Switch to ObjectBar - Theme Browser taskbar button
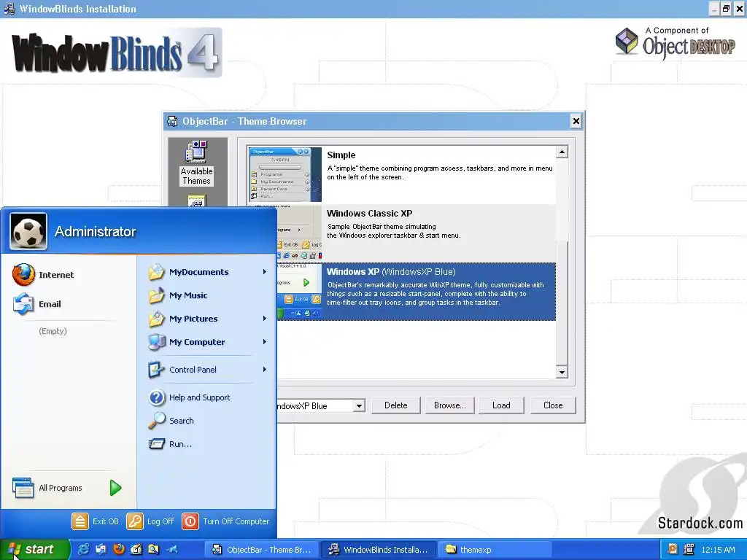747x560 pixels. 262,550
